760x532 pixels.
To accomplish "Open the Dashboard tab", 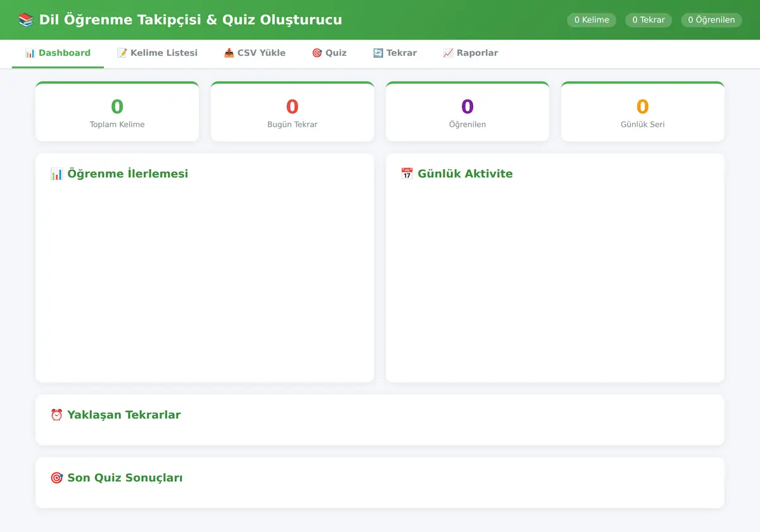I will point(58,53).
